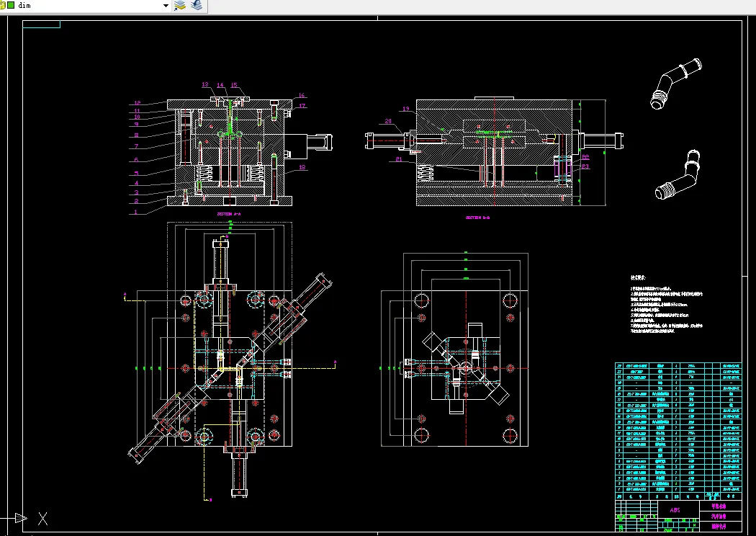Toggle the lock icon beside the dim layer
The image size is (756, 536).
[2, 5]
